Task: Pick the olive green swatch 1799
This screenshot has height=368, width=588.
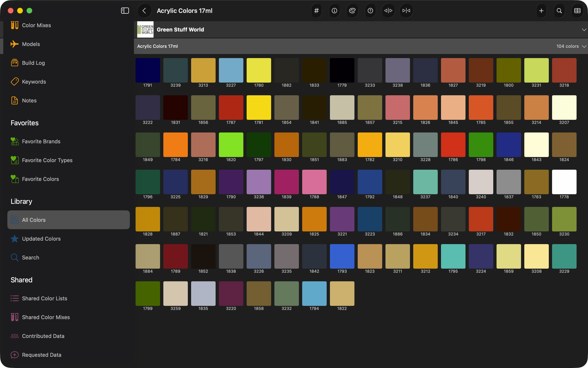Action: [x=148, y=294]
